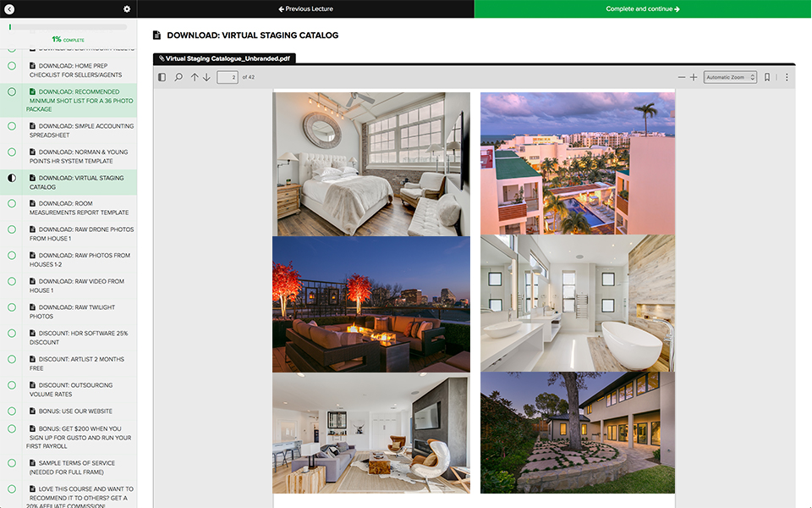
Task: Click document icon for Gusto bonus lecture
Action: [33, 428]
